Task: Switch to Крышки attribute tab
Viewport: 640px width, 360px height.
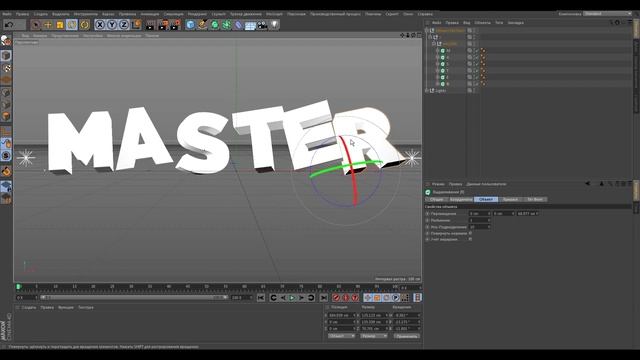Action: click(x=510, y=199)
